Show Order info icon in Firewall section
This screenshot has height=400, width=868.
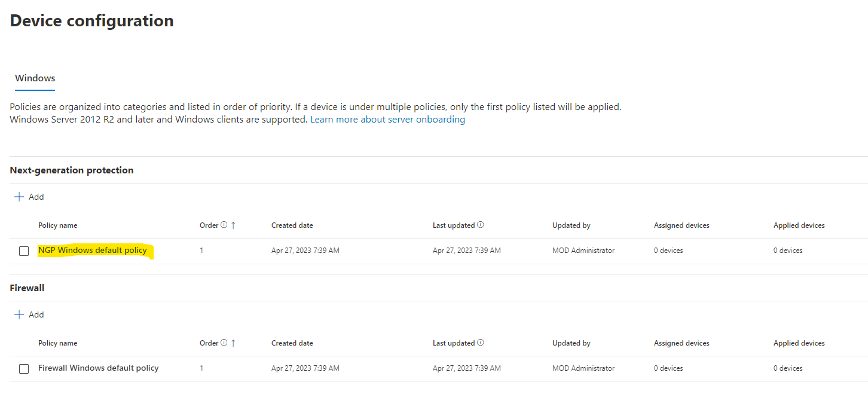(x=224, y=343)
